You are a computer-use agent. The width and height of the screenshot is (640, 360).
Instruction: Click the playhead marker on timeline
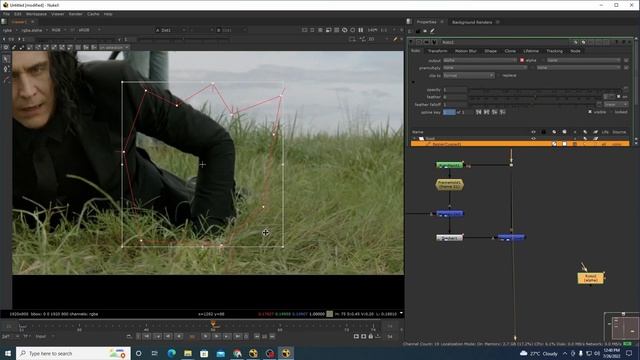pyautogui.click(x=213, y=325)
